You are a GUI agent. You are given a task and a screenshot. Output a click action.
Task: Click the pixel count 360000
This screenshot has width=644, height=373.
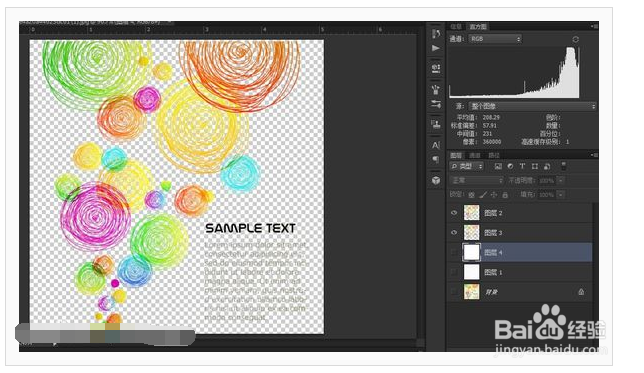click(x=492, y=142)
